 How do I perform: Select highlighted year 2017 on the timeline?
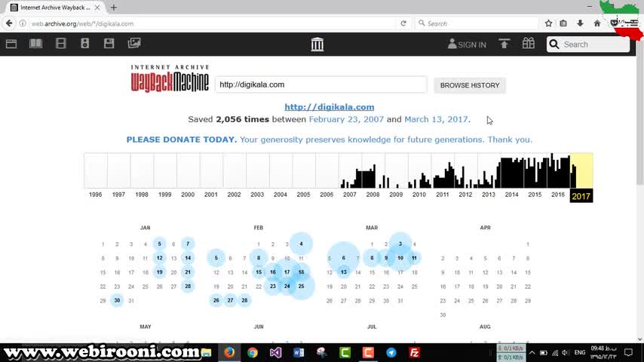point(581,196)
